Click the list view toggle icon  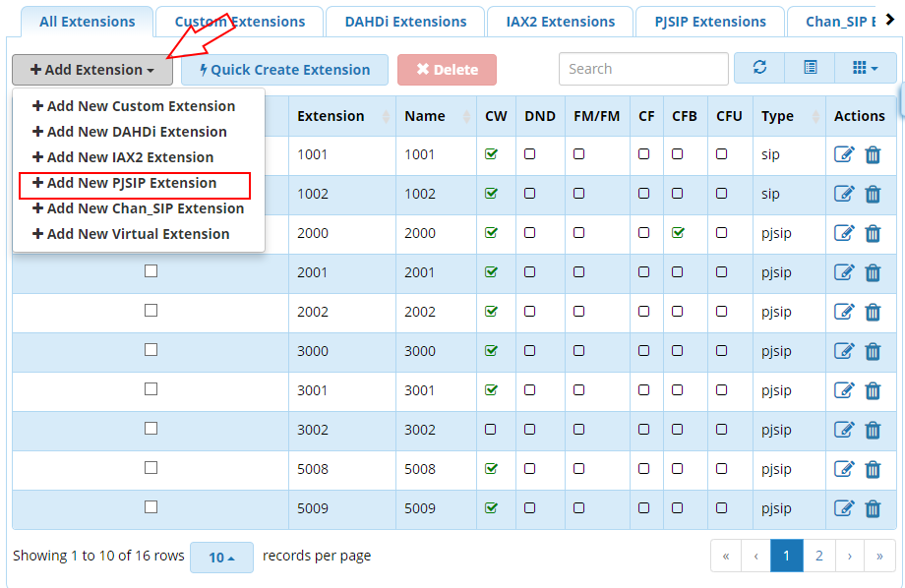[x=811, y=68]
